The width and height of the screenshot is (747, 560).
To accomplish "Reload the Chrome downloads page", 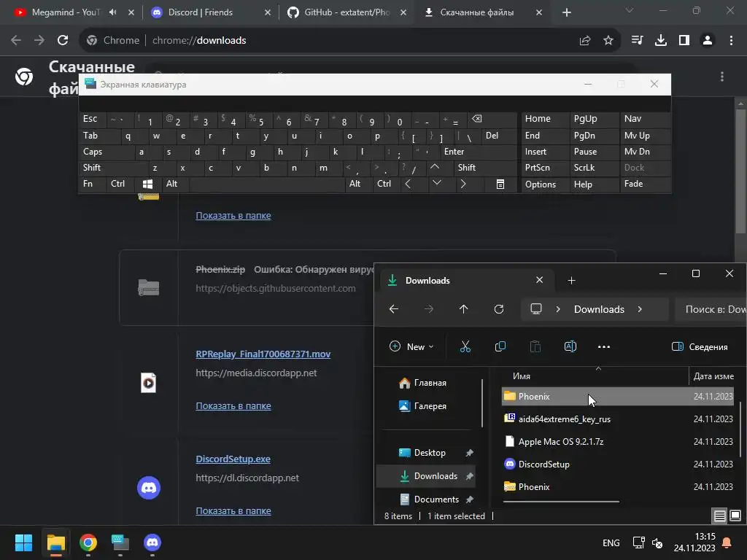I will [63, 41].
